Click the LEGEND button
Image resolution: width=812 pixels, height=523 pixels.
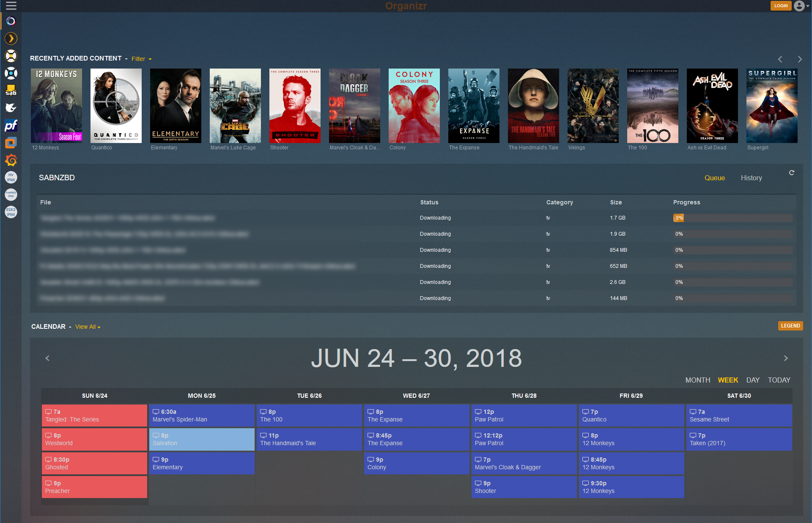(790, 326)
